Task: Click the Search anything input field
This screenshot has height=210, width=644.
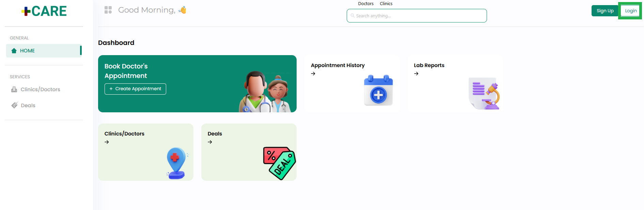Action: [x=417, y=16]
